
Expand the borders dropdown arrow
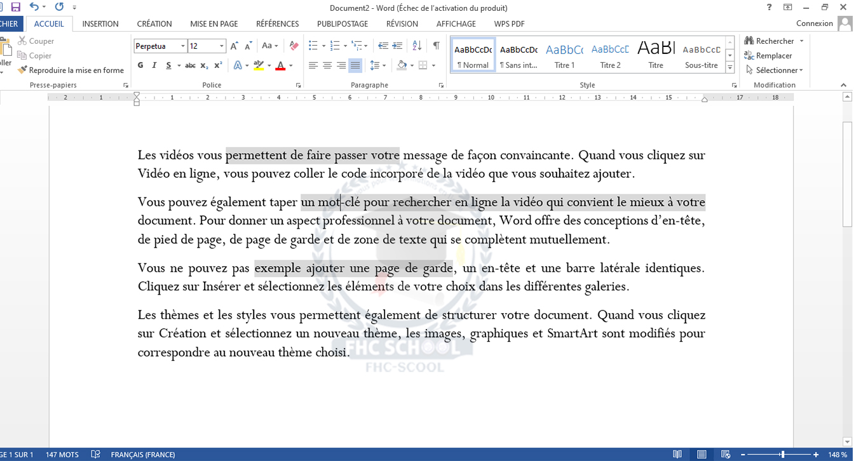[x=433, y=65]
